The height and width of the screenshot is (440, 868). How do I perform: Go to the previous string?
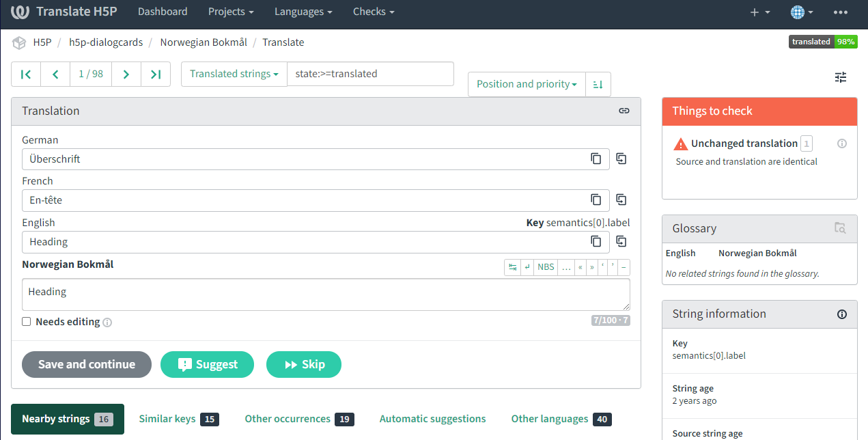pyautogui.click(x=55, y=74)
